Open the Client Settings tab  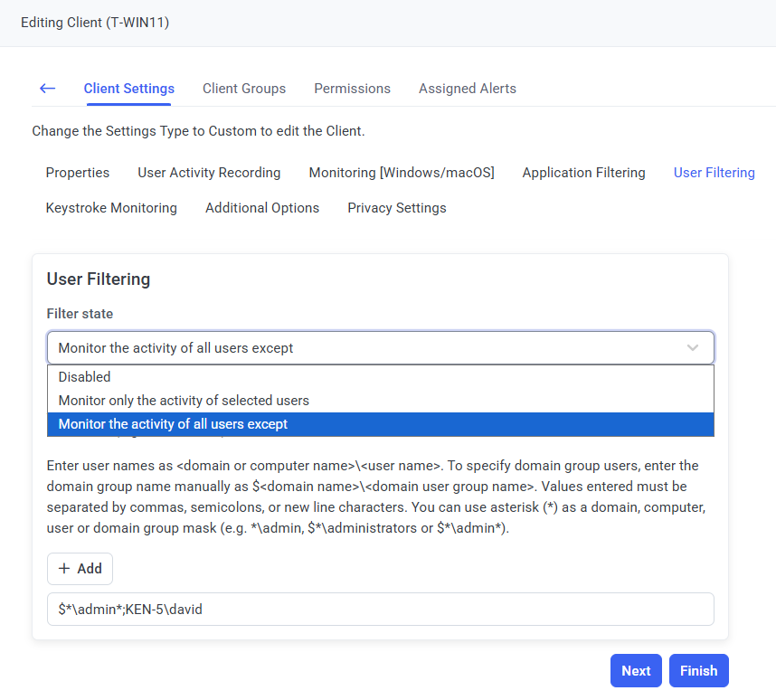tap(128, 89)
